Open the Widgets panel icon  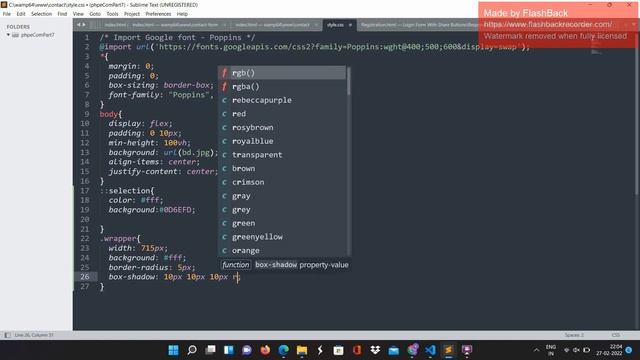point(229,350)
